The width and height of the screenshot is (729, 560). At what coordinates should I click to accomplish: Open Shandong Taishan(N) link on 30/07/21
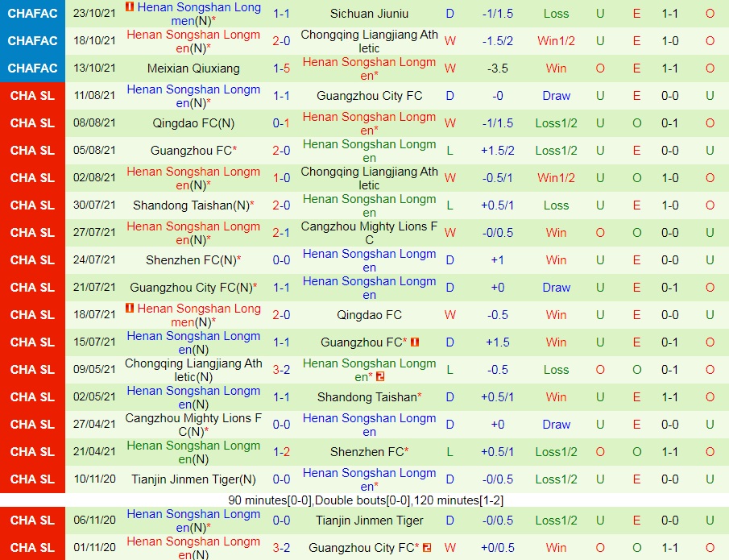coord(193,205)
